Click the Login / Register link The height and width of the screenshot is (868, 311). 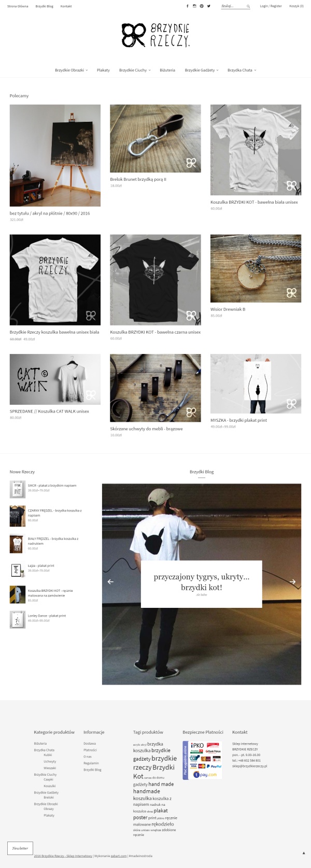pyautogui.click(x=271, y=6)
